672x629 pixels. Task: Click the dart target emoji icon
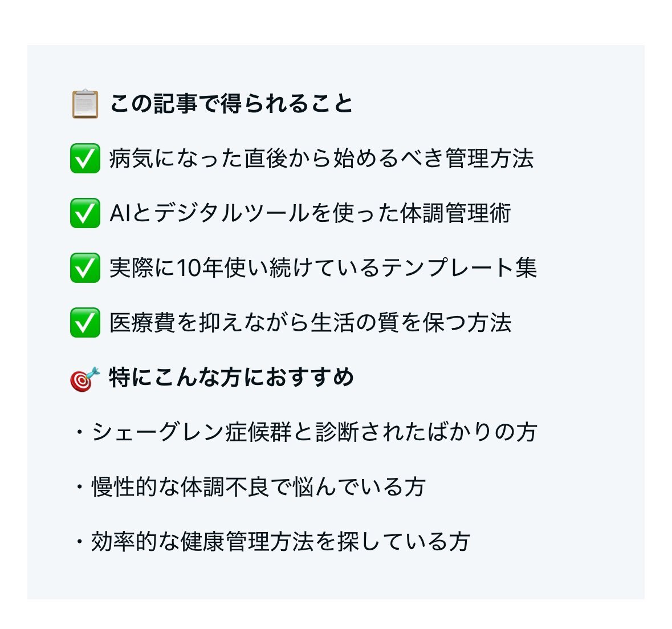click(85, 379)
